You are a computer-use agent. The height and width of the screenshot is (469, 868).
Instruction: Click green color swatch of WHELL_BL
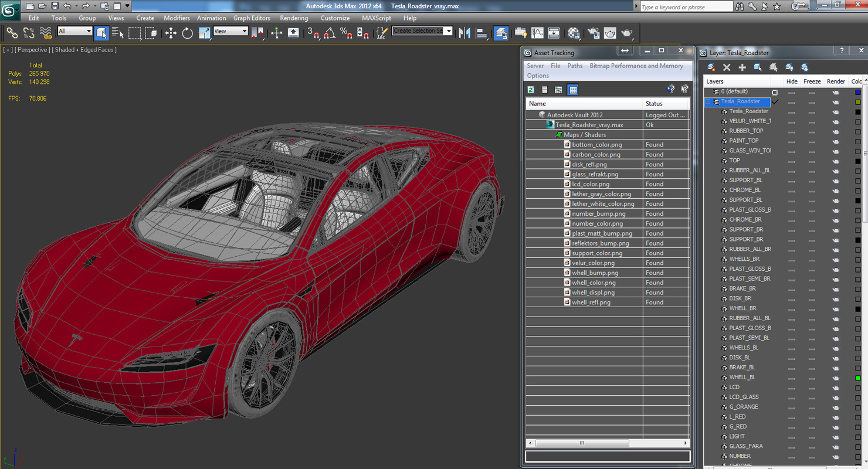pos(858,378)
